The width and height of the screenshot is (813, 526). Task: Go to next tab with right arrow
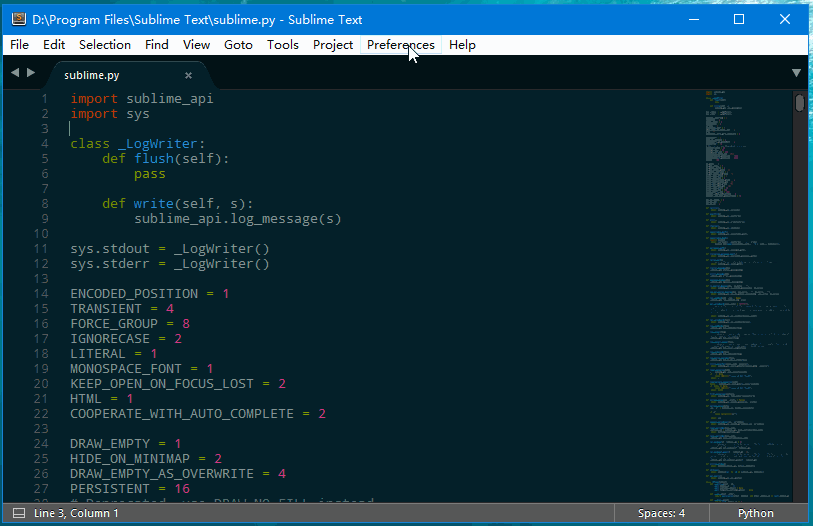click(x=31, y=73)
